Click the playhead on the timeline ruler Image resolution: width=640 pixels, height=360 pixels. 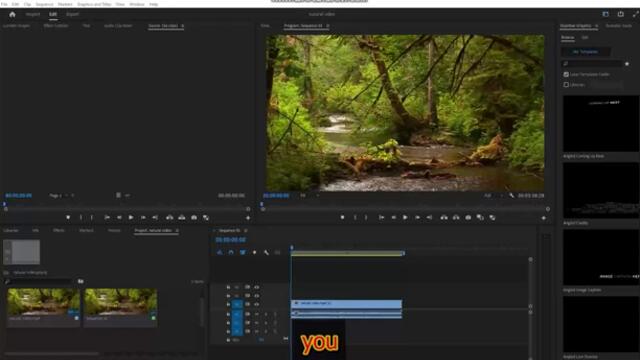click(x=291, y=248)
